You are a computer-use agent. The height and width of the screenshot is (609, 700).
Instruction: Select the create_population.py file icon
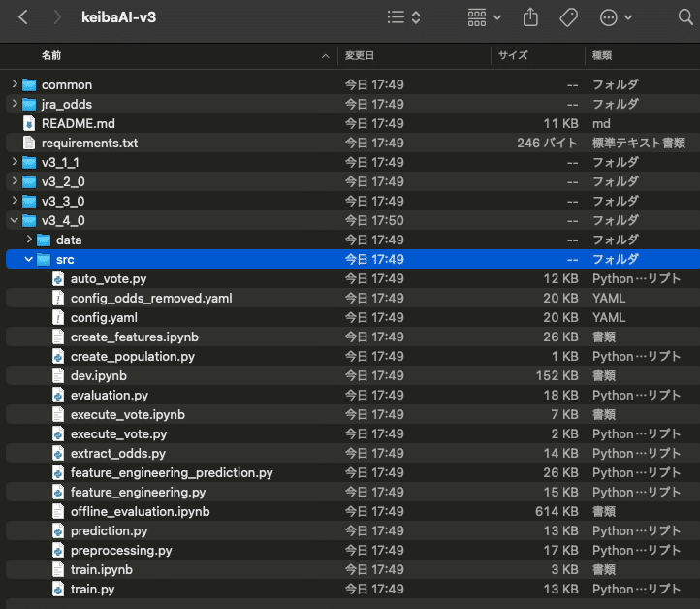tap(58, 356)
